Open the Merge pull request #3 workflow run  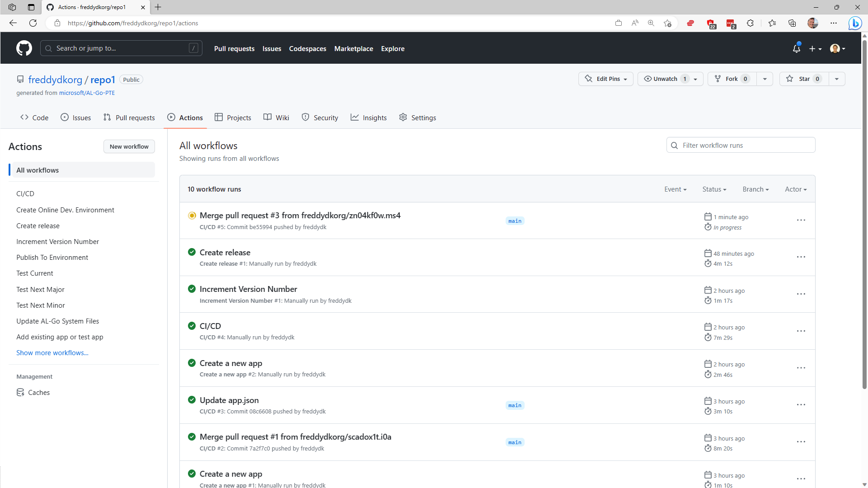click(300, 216)
